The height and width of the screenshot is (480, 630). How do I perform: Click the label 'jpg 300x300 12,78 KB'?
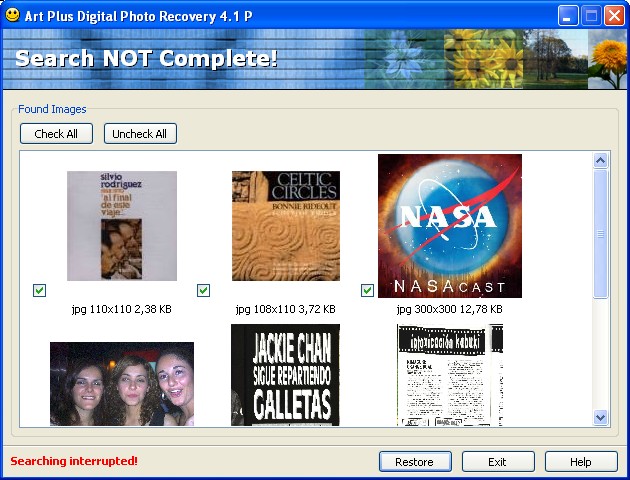tap(450, 309)
